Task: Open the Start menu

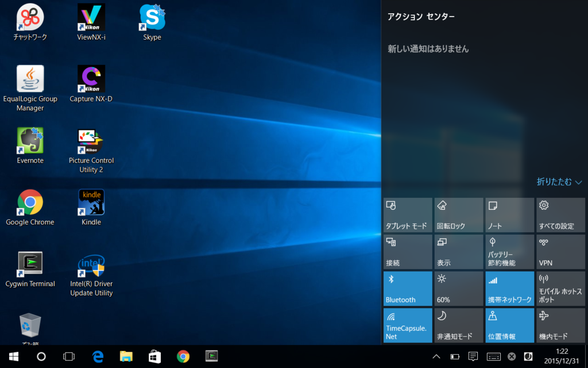Action: 11,356
